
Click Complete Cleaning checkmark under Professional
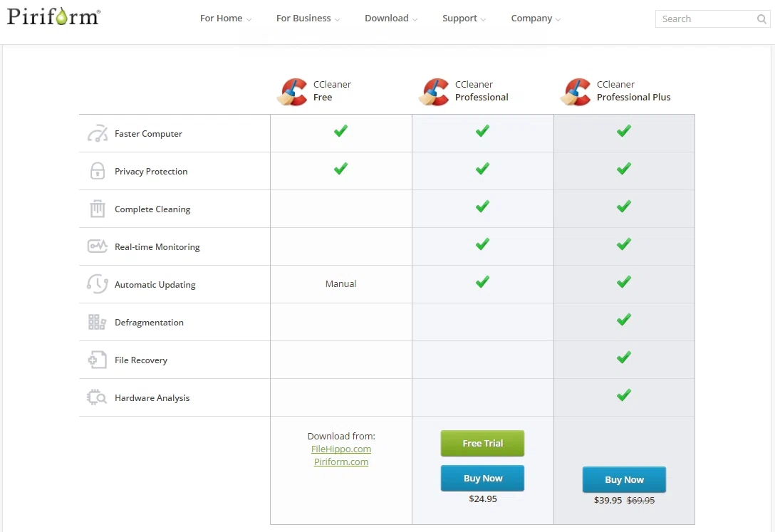tap(482, 206)
